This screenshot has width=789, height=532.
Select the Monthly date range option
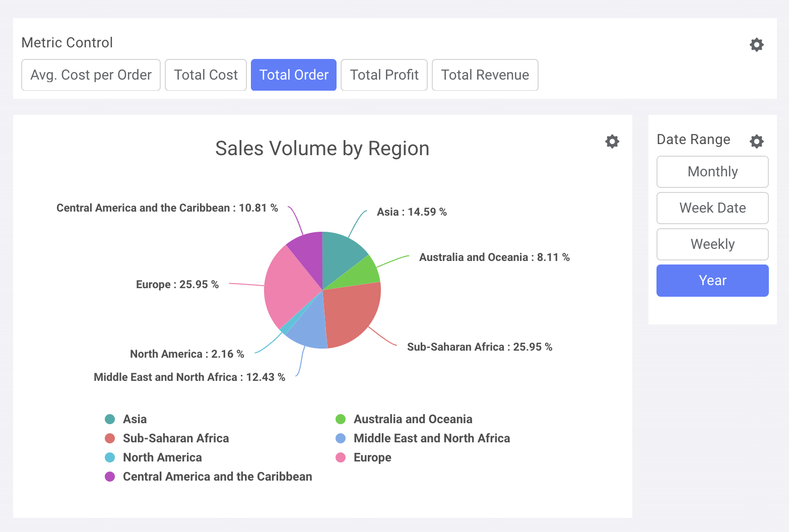[x=712, y=171]
